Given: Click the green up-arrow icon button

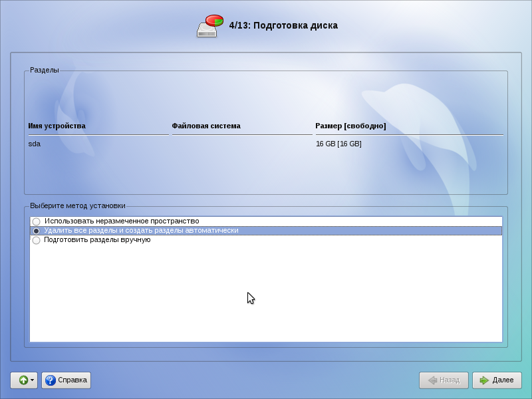Looking at the screenshot, I should (22, 380).
